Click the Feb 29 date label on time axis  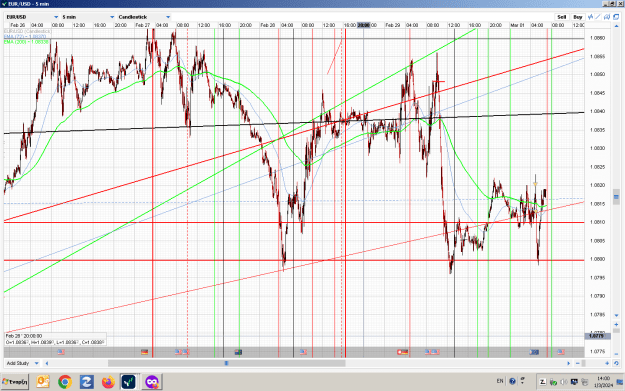click(393, 25)
